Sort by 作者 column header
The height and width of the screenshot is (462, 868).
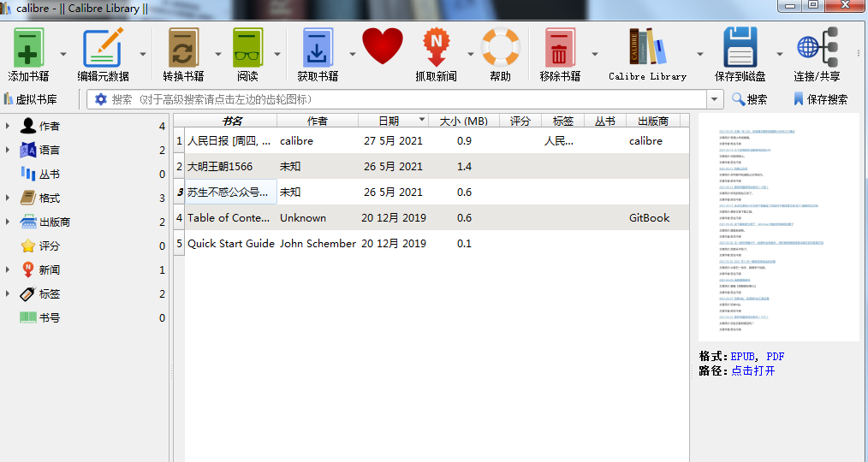(x=318, y=121)
